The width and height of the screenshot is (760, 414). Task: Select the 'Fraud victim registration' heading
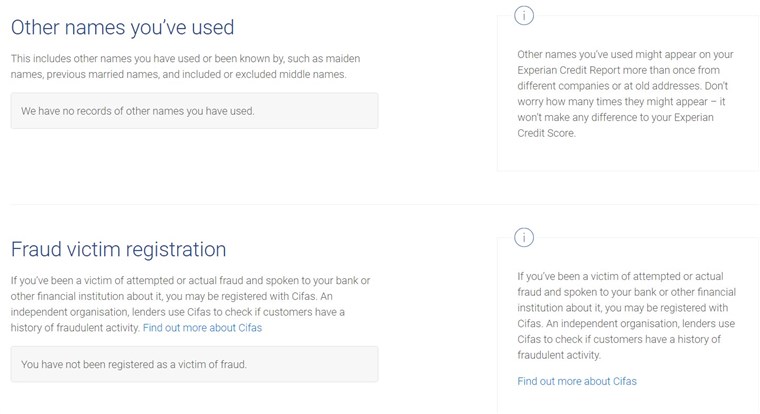tap(118, 250)
